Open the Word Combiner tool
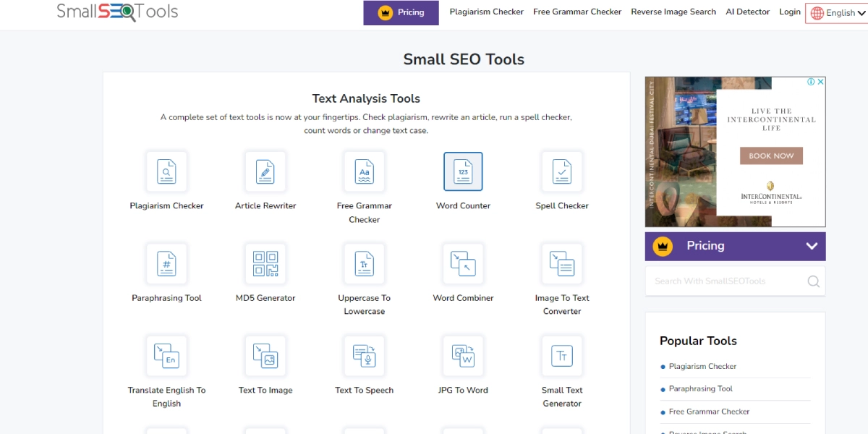 coord(463,263)
